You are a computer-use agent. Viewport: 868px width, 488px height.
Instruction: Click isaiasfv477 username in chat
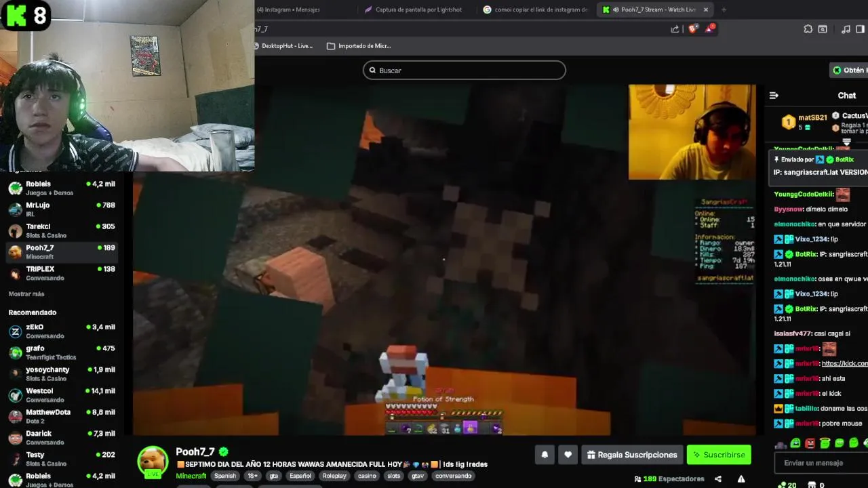tap(793, 333)
